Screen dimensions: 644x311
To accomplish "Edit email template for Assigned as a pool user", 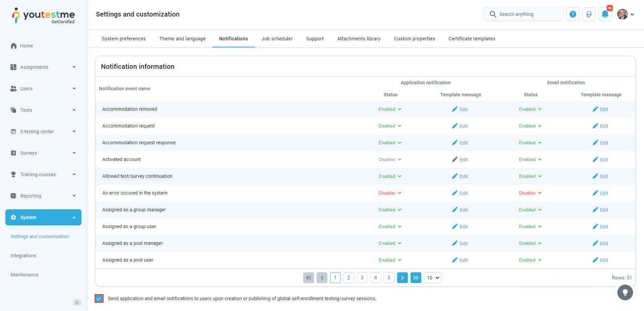I will click(x=600, y=260).
